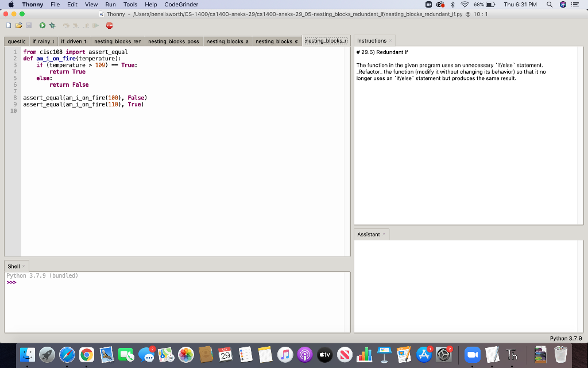This screenshot has width=588, height=368.
Task: Open the Bluetooth status menu
Action: pyautogui.click(x=452, y=5)
